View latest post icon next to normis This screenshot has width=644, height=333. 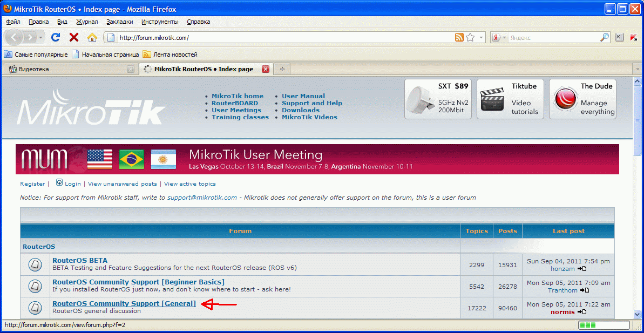(x=581, y=312)
